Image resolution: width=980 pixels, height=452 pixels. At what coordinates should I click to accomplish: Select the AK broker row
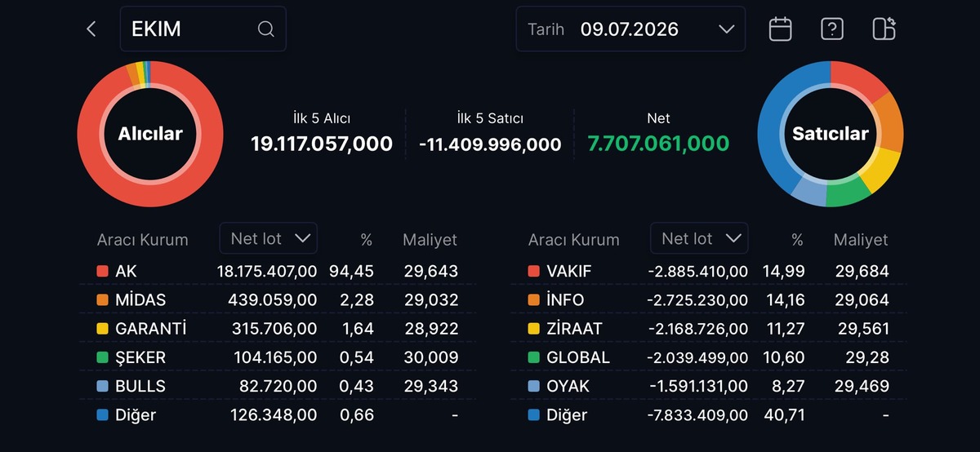[x=278, y=271]
